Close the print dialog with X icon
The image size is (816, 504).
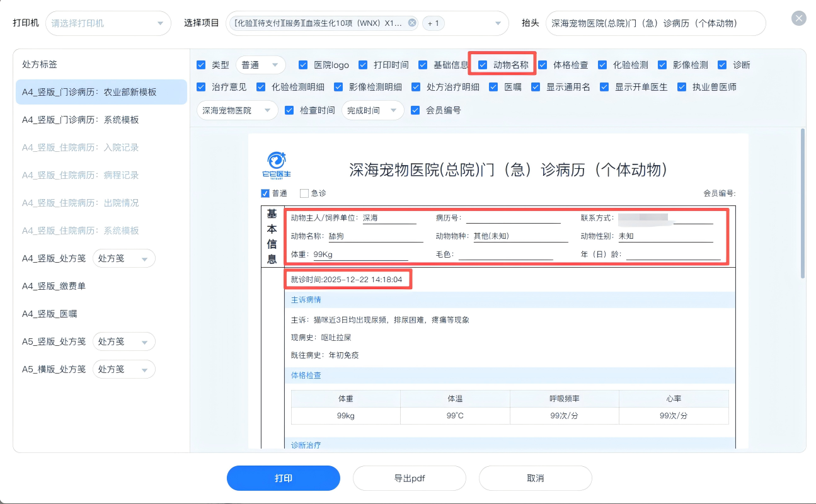coord(799,18)
